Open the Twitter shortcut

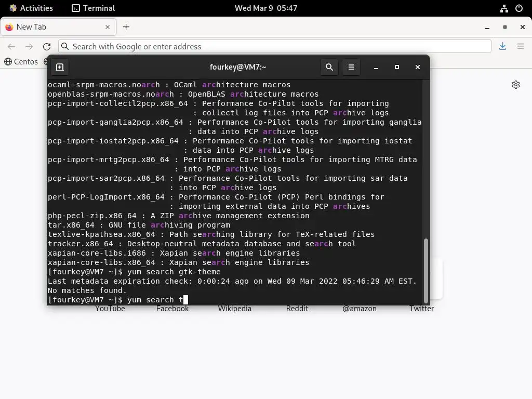422,309
